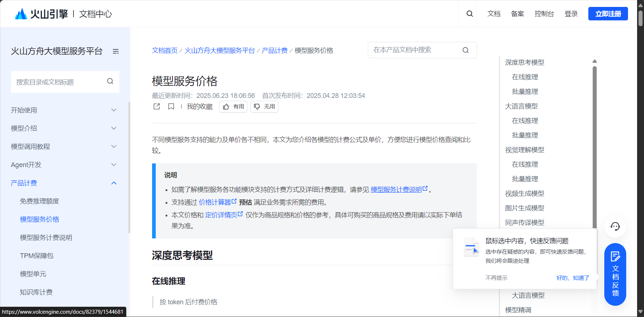Go to 产品计费 breadcrumb
Screen dimensions: 644x317
tap(275, 50)
